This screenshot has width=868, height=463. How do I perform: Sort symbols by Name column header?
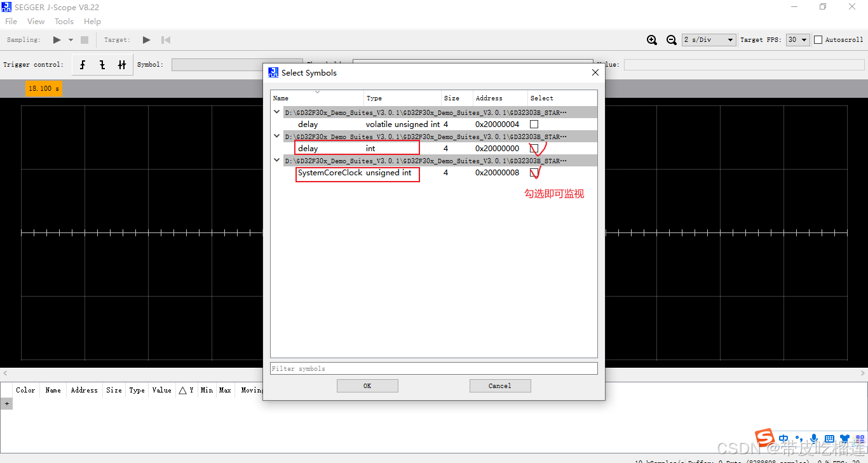click(x=317, y=98)
